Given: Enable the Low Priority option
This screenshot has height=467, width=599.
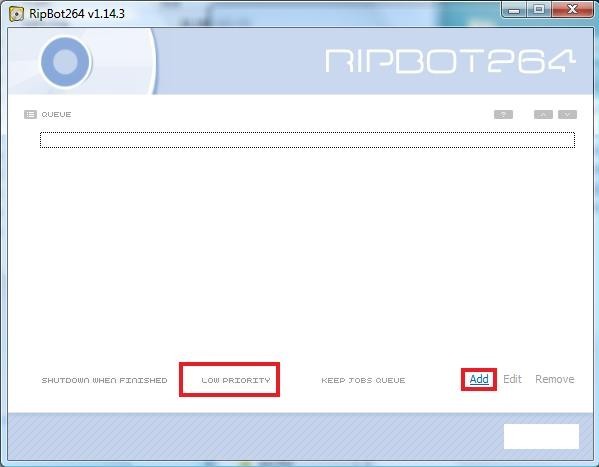Looking at the screenshot, I should coord(236,380).
